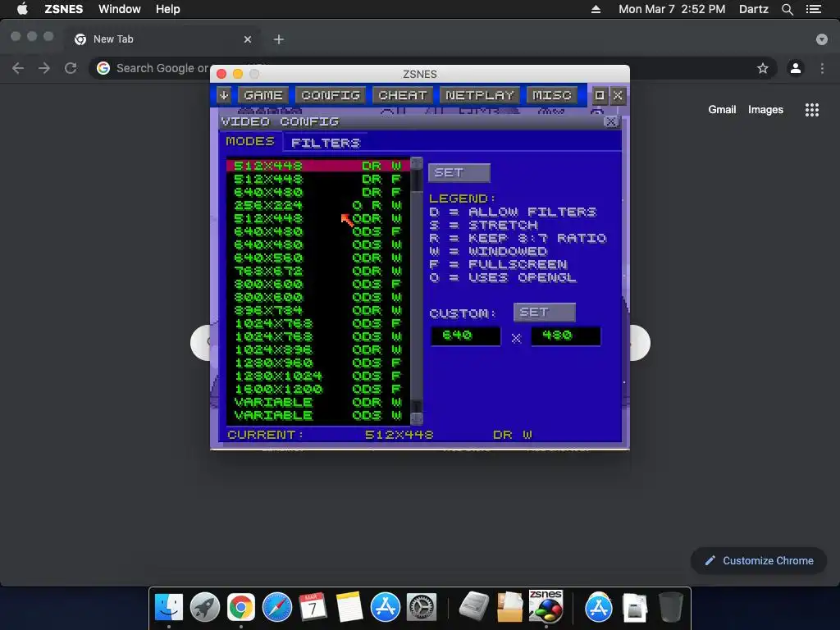The height and width of the screenshot is (630, 840).
Task: Select the 256x224 O R W mode
Action: point(318,205)
